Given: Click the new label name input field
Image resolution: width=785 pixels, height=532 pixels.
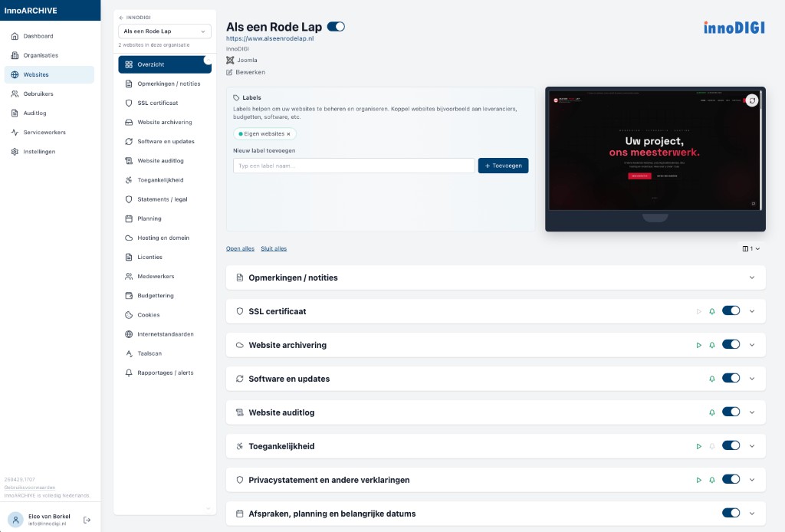Looking at the screenshot, I should (353, 166).
